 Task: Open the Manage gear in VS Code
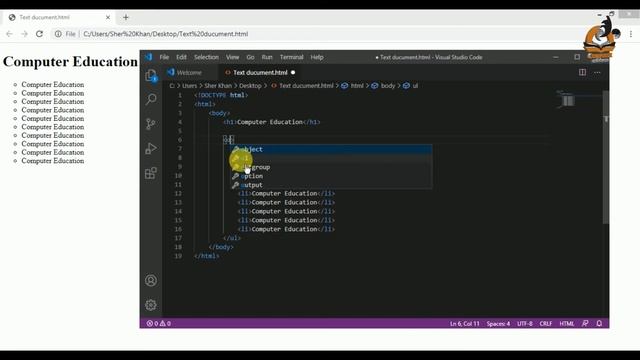coord(151,305)
